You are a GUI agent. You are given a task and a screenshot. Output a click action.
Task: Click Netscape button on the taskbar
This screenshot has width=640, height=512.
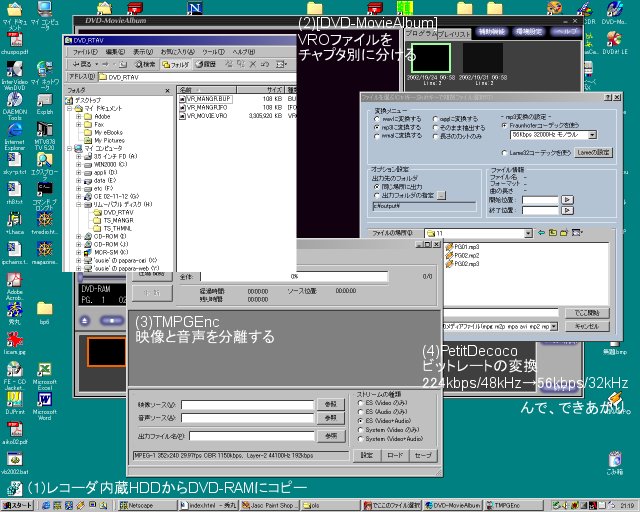click(147, 505)
